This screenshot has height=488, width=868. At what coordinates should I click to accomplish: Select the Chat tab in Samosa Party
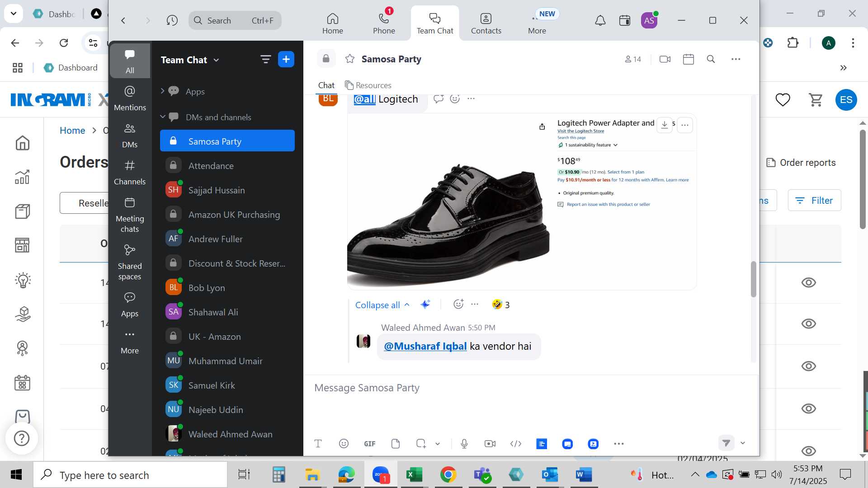click(x=326, y=85)
